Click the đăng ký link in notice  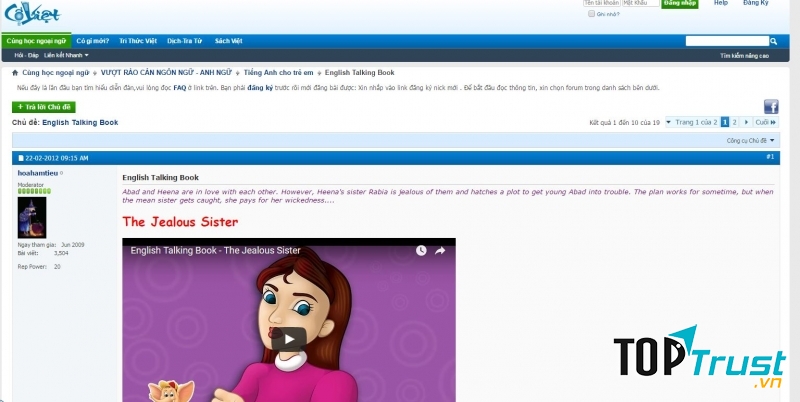click(x=260, y=88)
